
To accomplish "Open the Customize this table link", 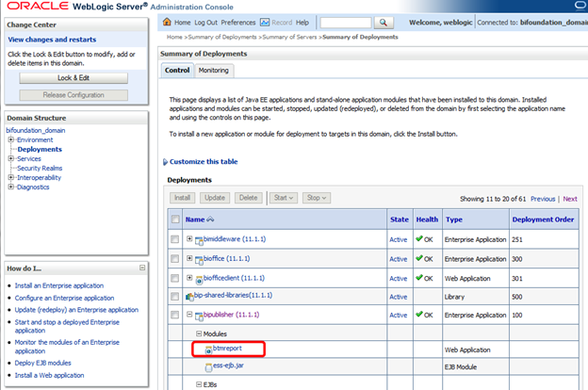I will [x=204, y=162].
